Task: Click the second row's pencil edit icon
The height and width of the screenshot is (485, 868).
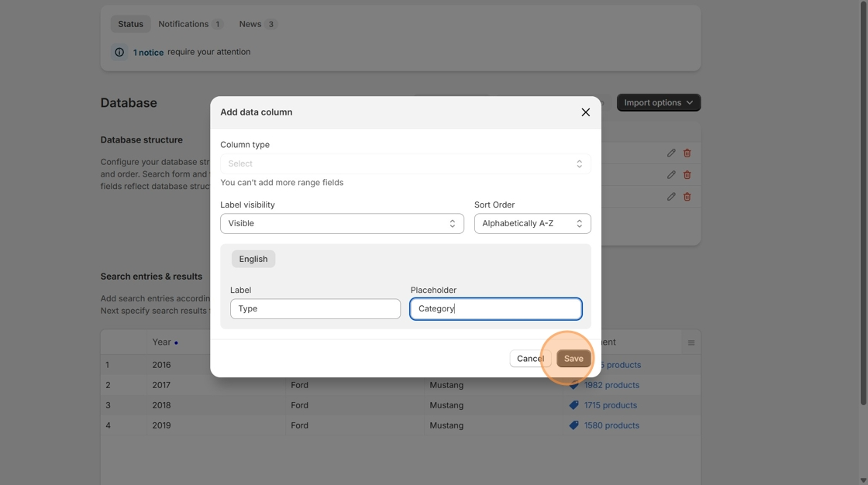Action: 671,175
